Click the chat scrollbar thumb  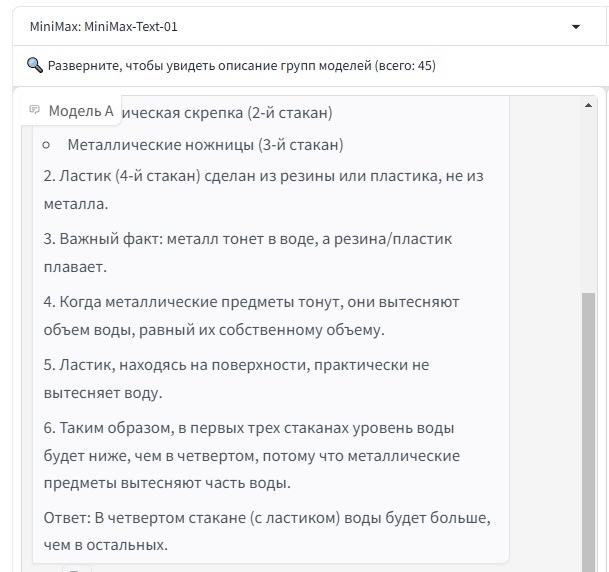click(x=588, y=420)
